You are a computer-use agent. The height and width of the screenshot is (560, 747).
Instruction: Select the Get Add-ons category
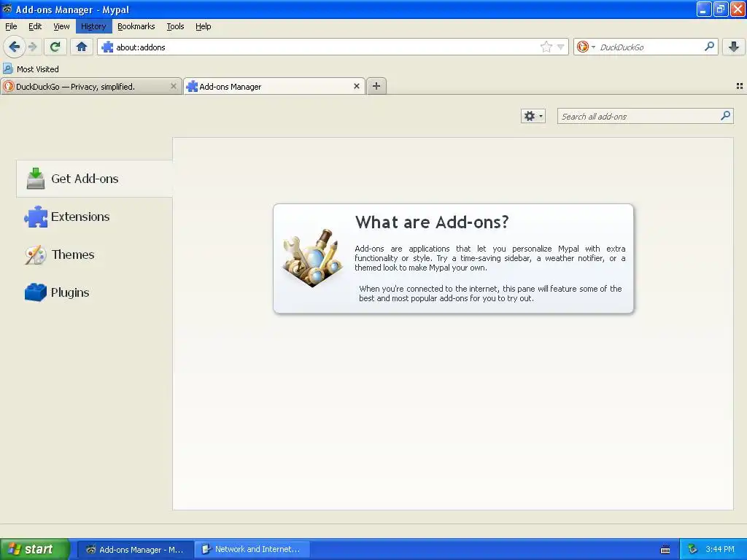pyautogui.click(x=94, y=179)
